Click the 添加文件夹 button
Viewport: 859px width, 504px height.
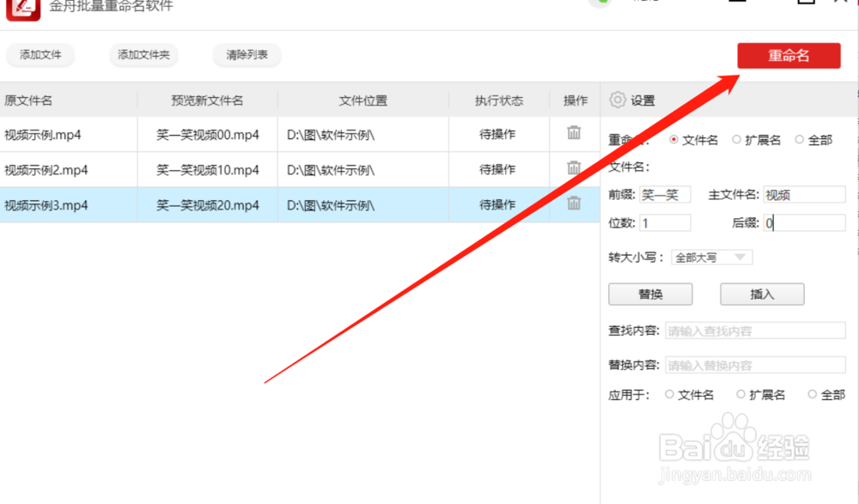pyautogui.click(x=143, y=54)
